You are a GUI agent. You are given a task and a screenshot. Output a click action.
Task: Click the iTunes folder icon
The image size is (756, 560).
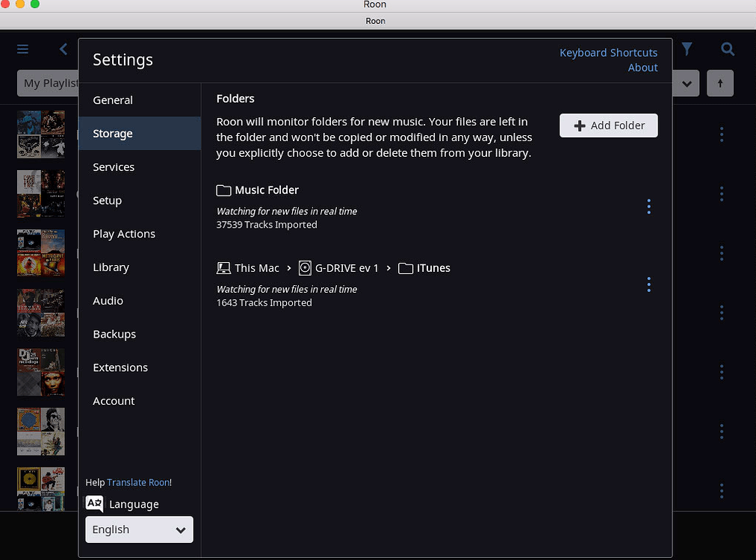click(406, 268)
